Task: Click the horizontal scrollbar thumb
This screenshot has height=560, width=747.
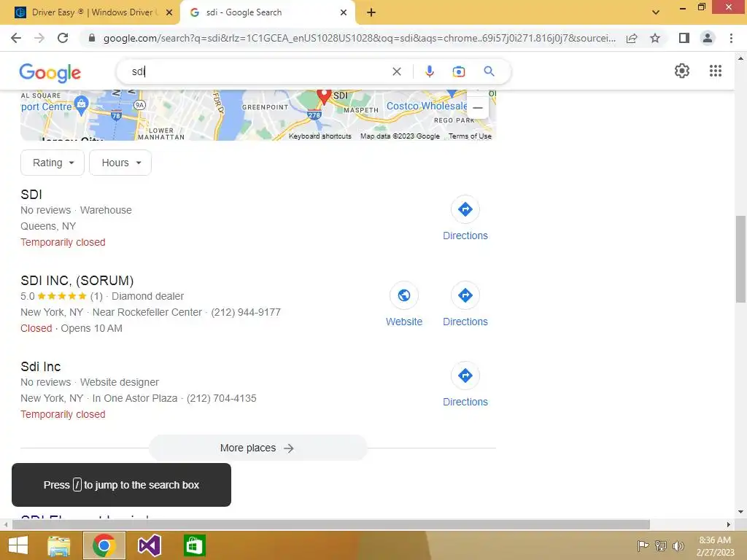Action: [x=331, y=525]
